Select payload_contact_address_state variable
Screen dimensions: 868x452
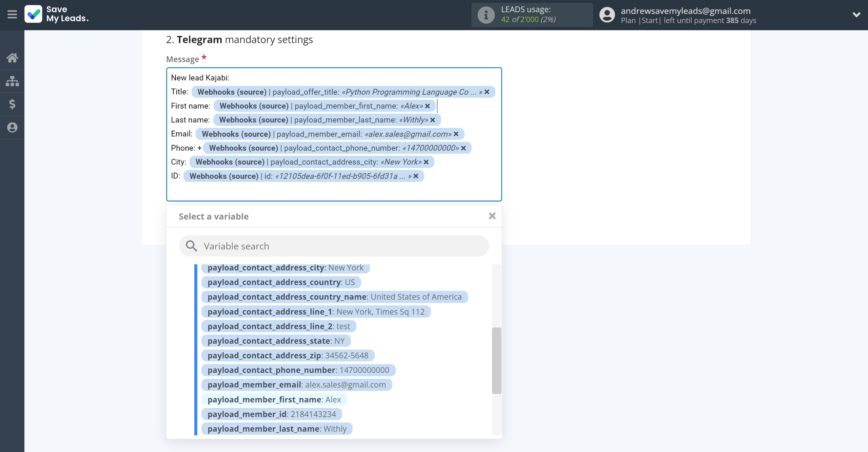point(276,341)
